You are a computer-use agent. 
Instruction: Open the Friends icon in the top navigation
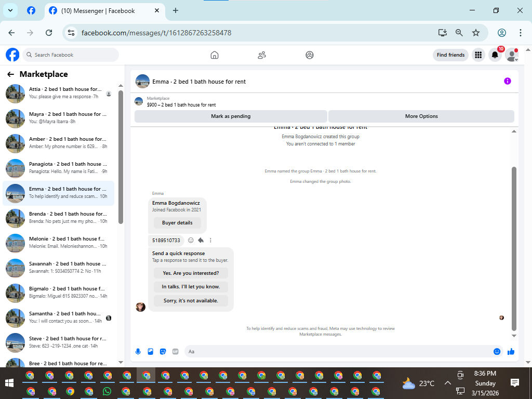(262, 55)
